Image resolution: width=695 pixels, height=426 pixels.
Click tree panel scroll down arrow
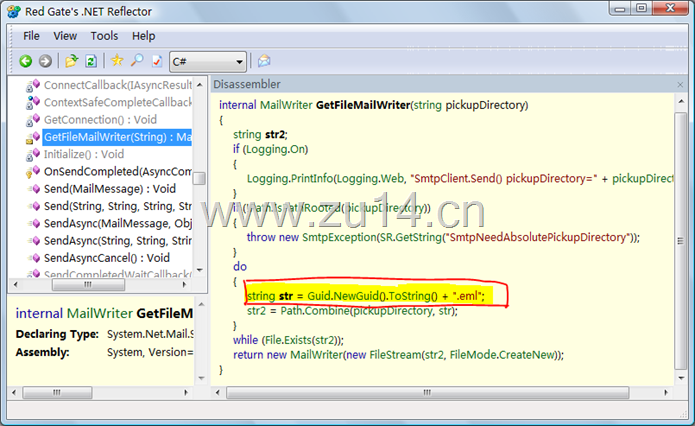click(x=199, y=270)
